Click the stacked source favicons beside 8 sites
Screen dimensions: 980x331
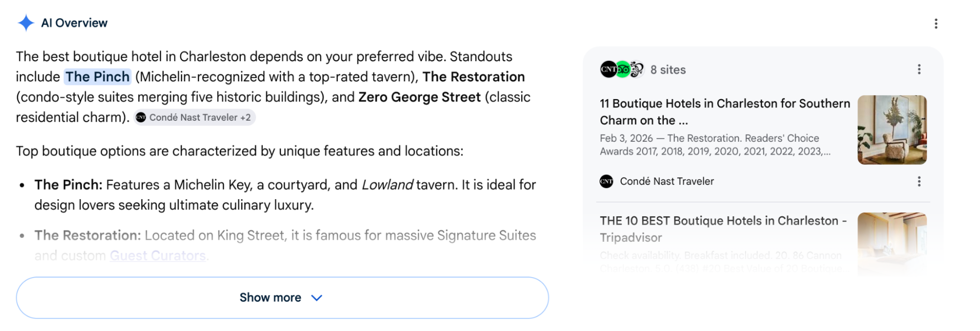click(x=622, y=70)
